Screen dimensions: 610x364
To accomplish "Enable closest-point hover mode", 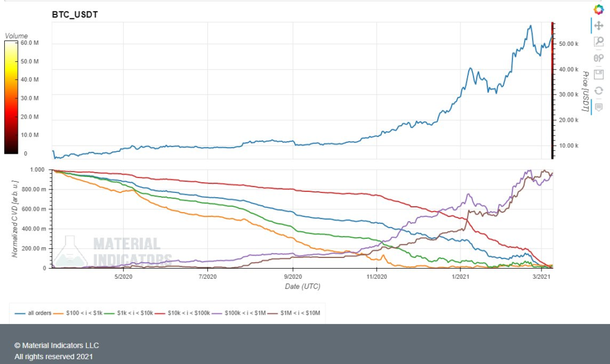I will pyautogui.click(x=599, y=107).
